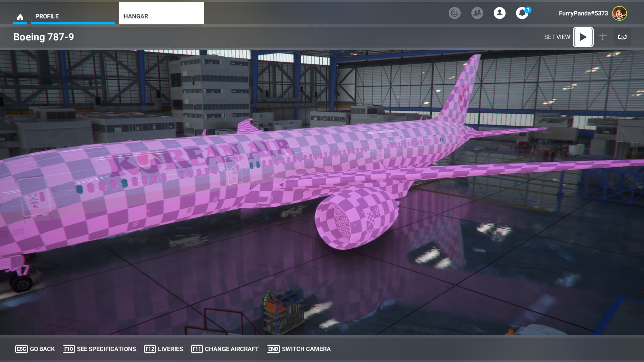
Task: Click the F11 key hint
Action: pos(197,349)
